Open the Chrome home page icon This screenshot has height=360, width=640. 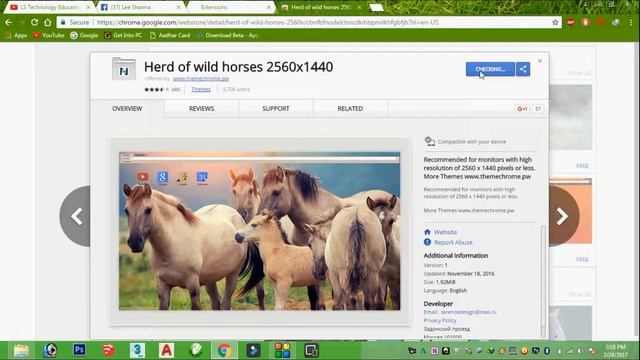point(47,22)
